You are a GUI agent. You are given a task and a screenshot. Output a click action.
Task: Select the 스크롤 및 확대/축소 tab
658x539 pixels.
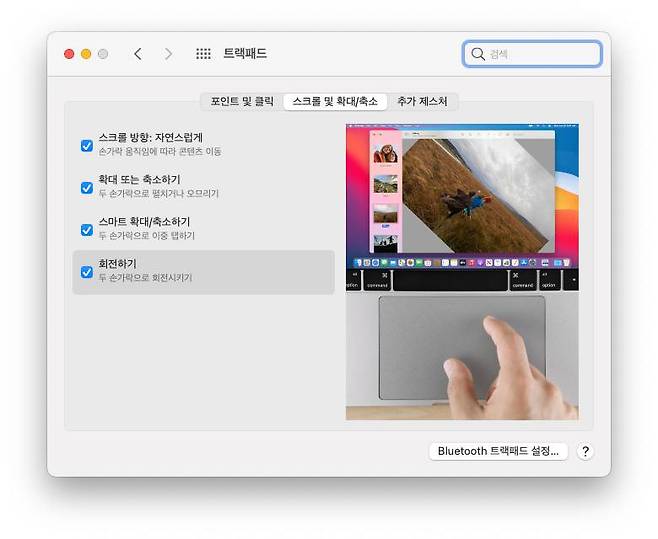point(335,101)
